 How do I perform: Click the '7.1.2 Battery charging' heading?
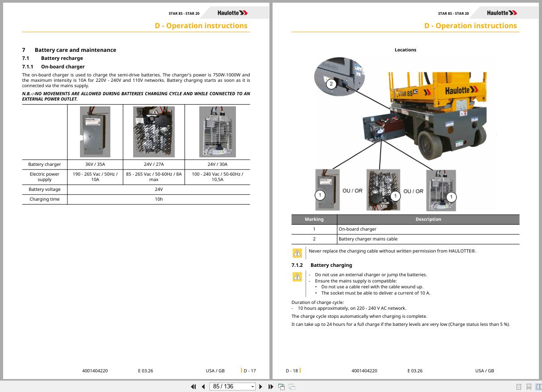tap(322, 265)
